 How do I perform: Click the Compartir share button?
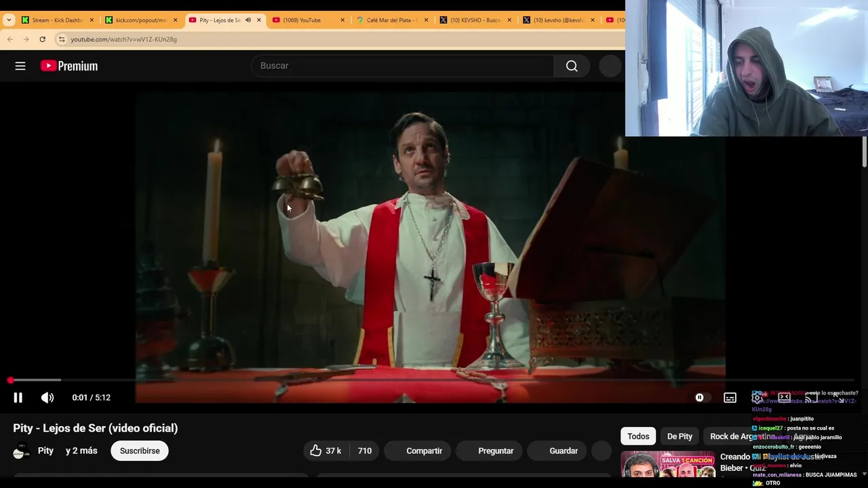(x=416, y=451)
